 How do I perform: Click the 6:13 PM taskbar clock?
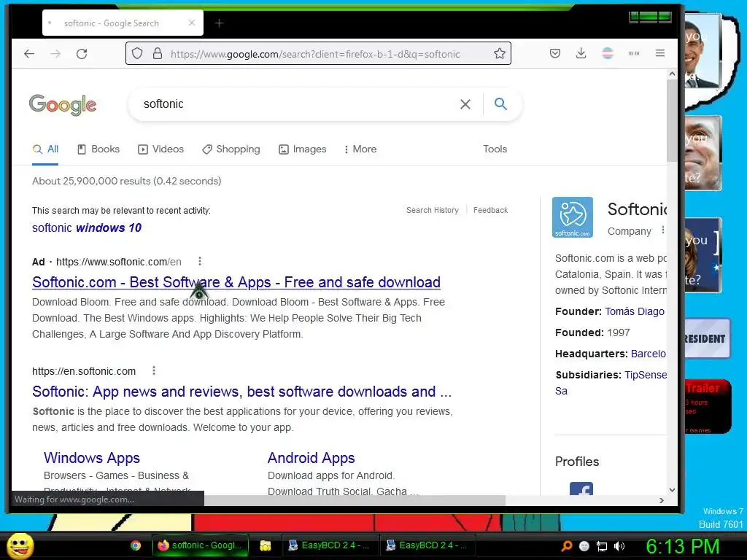coord(682,546)
